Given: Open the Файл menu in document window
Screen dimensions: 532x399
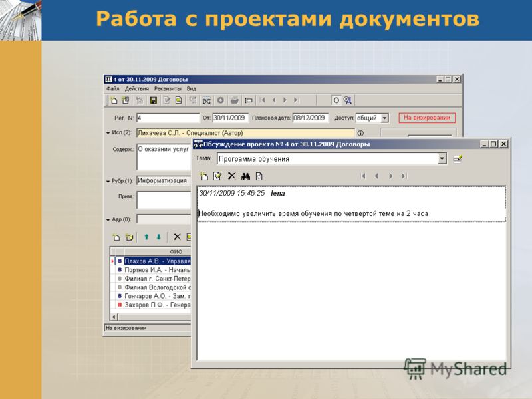Looking at the screenshot, I should (112, 88).
